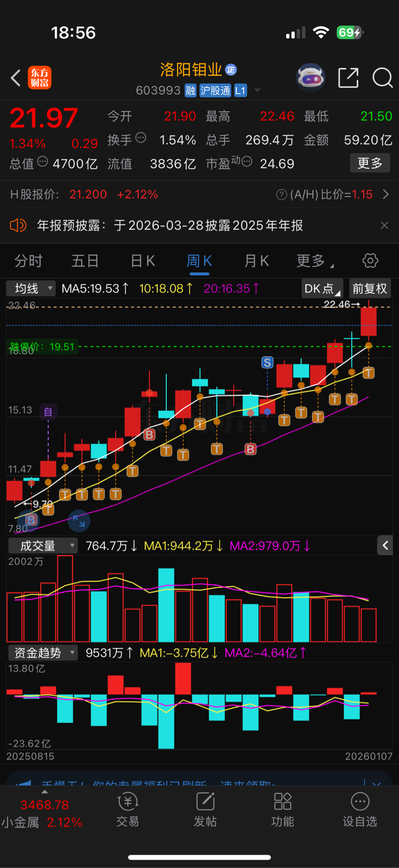Switch to the 五日 tab
Image resolution: width=399 pixels, height=868 pixels.
point(85,261)
